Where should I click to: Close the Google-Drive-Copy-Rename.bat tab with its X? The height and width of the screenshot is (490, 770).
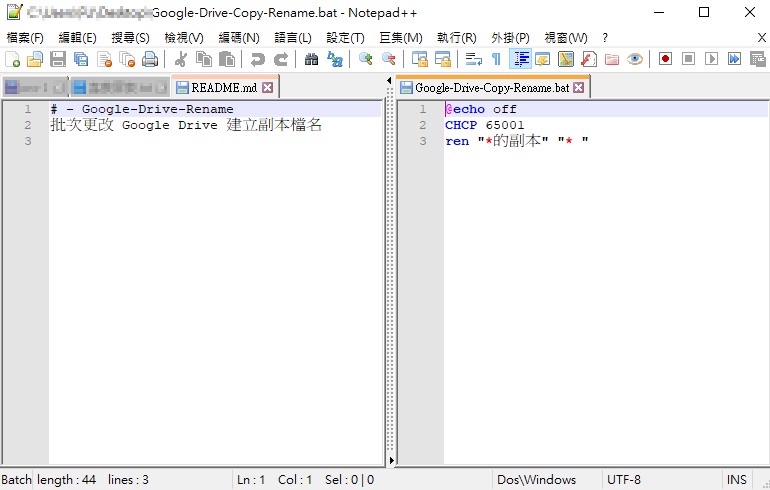579,87
